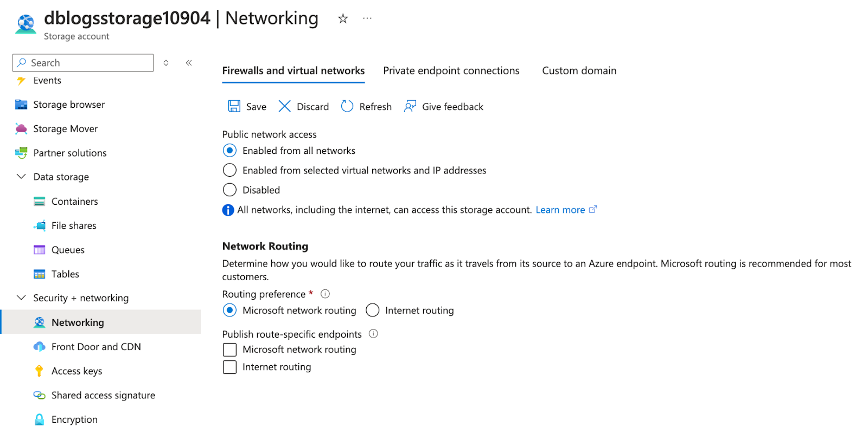
Task: Select the Disabled public access option
Action: [x=230, y=190]
